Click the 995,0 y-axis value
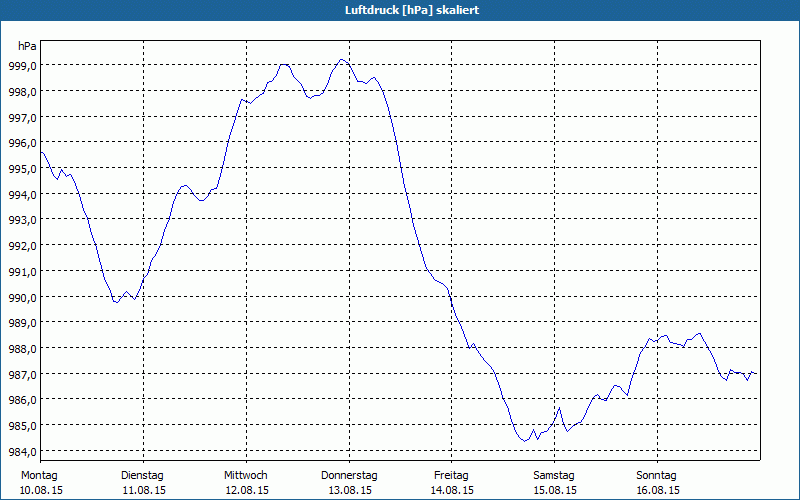The image size is (800, 500). [x=23, y=168]
